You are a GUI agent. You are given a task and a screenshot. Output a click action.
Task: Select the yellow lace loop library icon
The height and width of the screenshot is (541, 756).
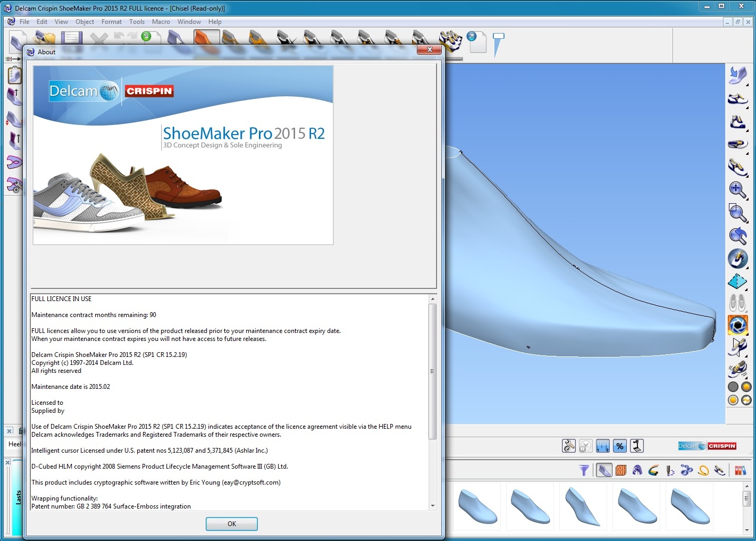pos(703,470)
